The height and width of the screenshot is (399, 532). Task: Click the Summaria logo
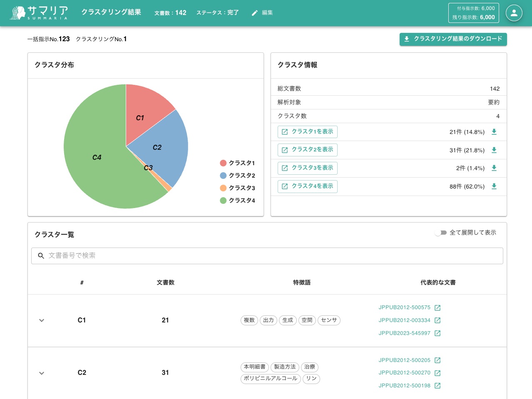39,12
